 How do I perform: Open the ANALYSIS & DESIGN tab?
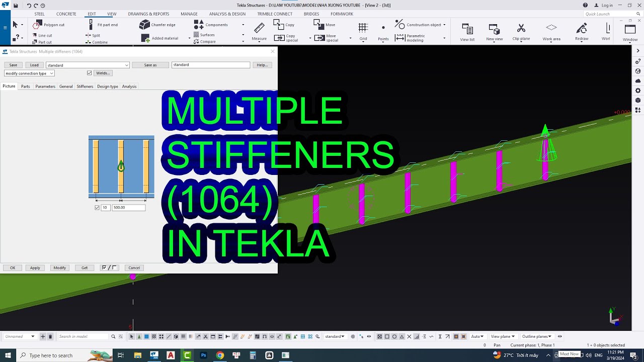227,14
